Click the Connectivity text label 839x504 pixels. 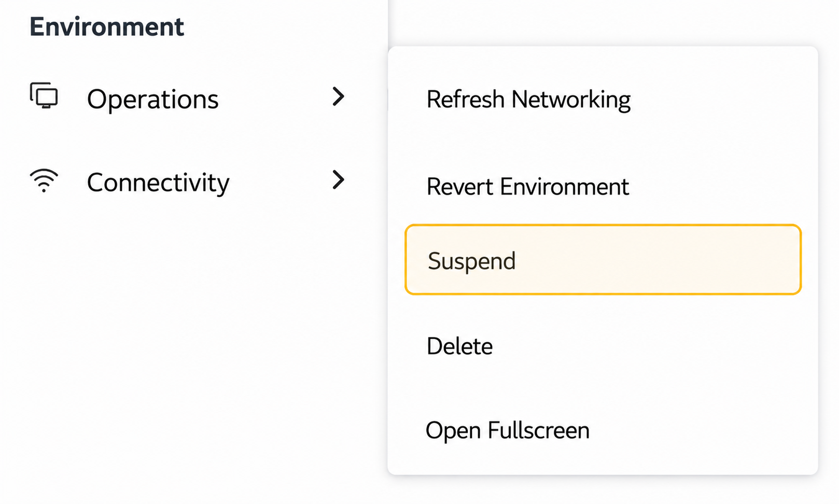pos(158,183)
